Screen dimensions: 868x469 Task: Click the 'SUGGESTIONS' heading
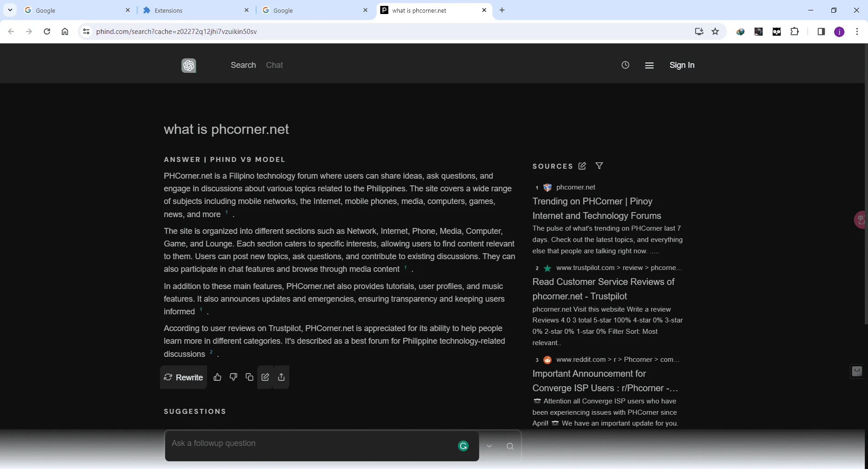click(195, 412)
